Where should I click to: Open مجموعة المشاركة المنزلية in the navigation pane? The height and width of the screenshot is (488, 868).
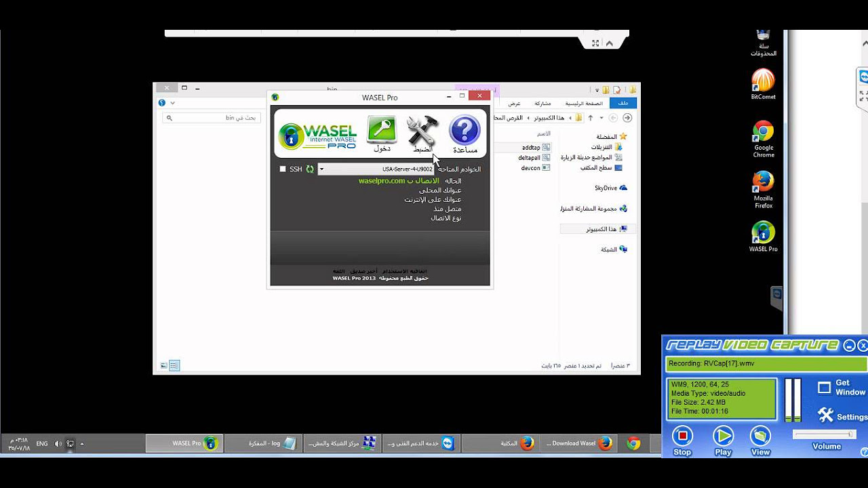[x=594, y=209]
